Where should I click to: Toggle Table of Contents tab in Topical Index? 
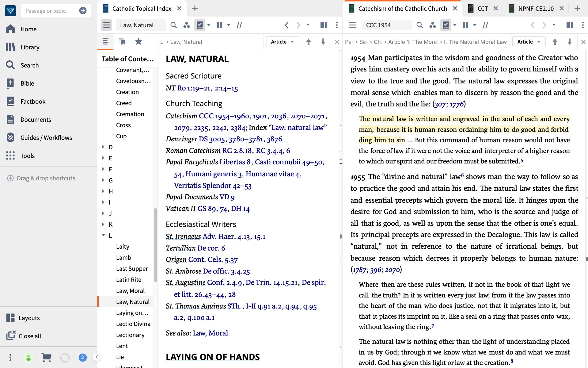105,41
